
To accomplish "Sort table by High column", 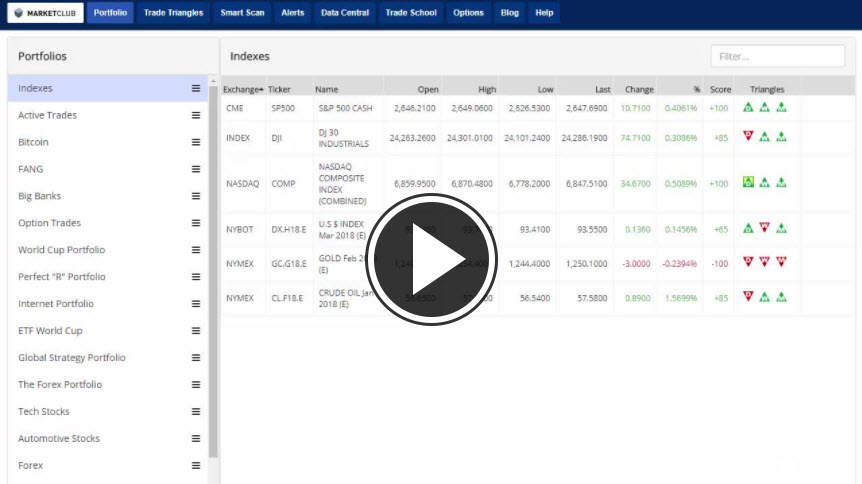I will point(487,89).
